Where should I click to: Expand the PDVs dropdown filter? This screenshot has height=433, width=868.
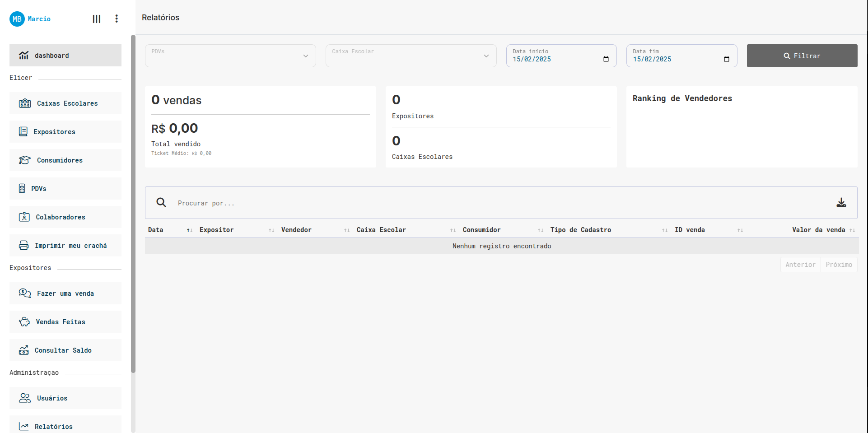pyautogui.click(x=230, y=56)
